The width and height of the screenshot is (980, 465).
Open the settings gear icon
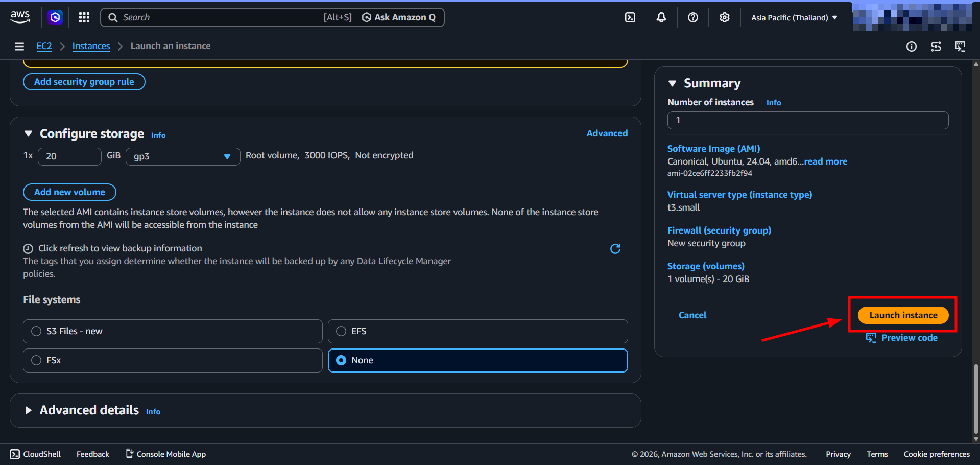pyautogui.click(x=725, y=17)
